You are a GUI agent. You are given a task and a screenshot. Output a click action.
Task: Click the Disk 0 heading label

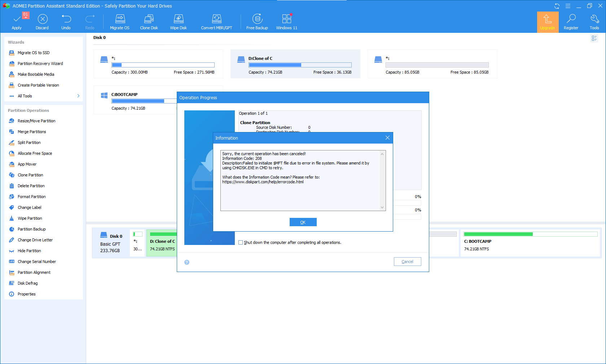click(x=100, y=38)
